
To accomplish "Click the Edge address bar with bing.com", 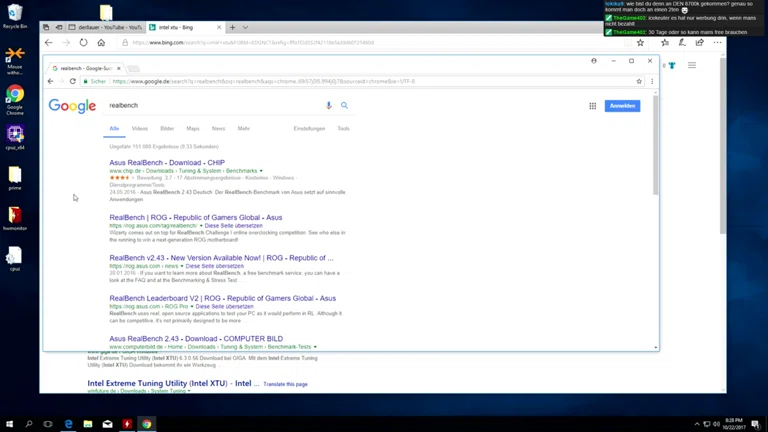I will pyautogui.click(x=253, y=43).
